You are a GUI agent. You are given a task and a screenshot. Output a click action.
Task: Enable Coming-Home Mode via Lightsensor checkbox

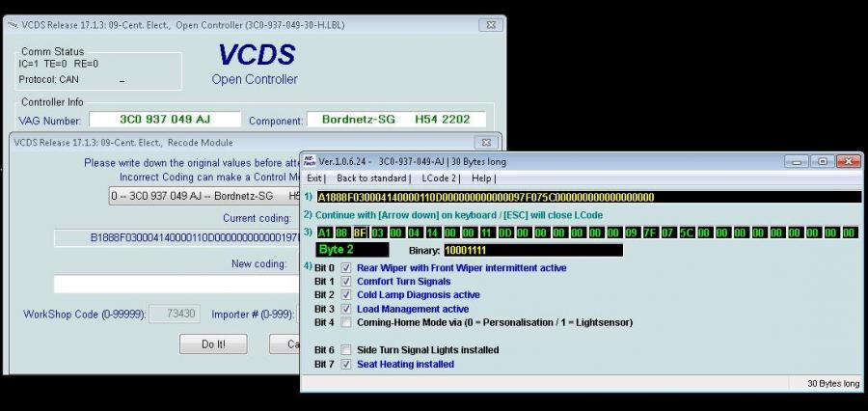[x=346, y=322]
